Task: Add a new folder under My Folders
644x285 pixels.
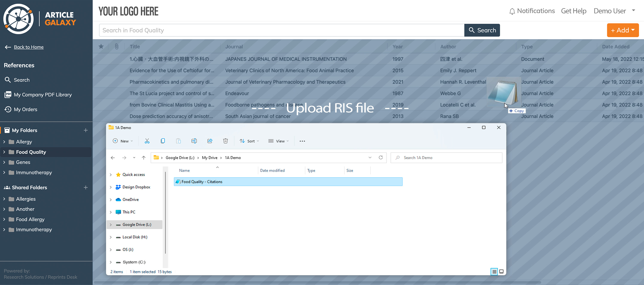Action: coord(86,130)
